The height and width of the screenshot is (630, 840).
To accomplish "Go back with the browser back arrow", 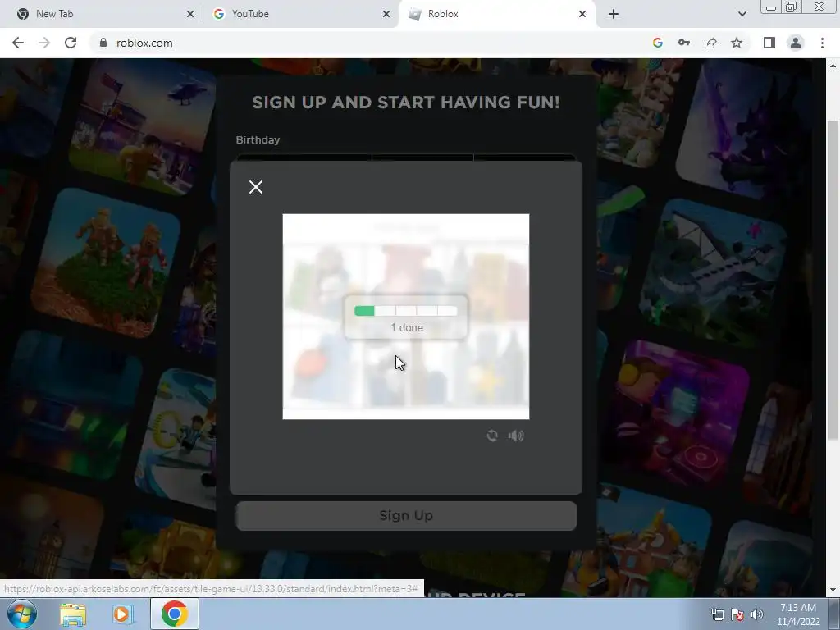I will (18, 43).
